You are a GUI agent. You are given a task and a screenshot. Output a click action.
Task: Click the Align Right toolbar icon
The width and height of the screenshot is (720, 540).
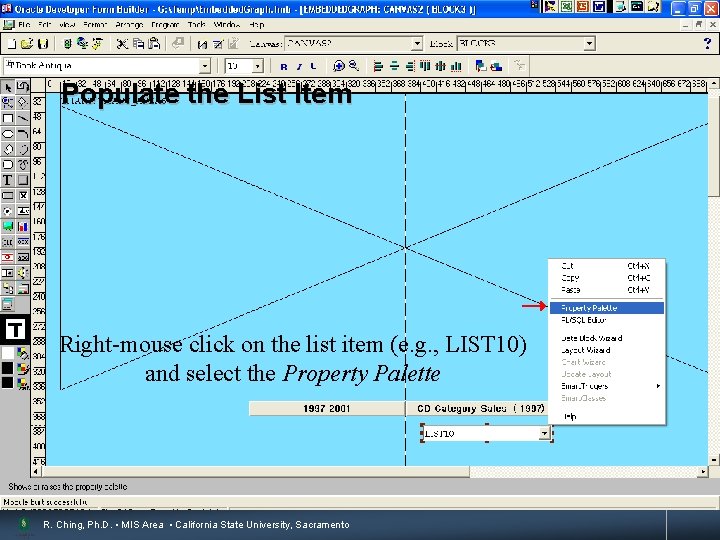tap(410, 66)
